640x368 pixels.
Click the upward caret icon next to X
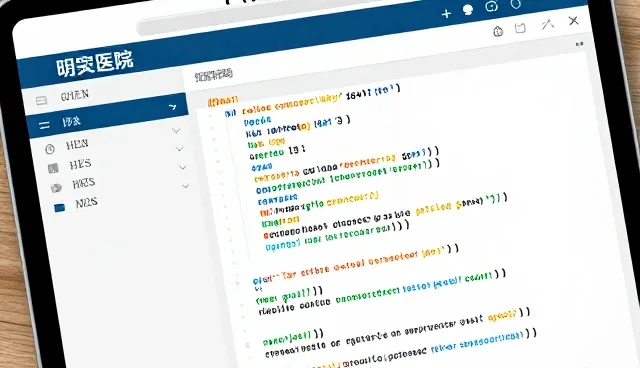[548, 24]
